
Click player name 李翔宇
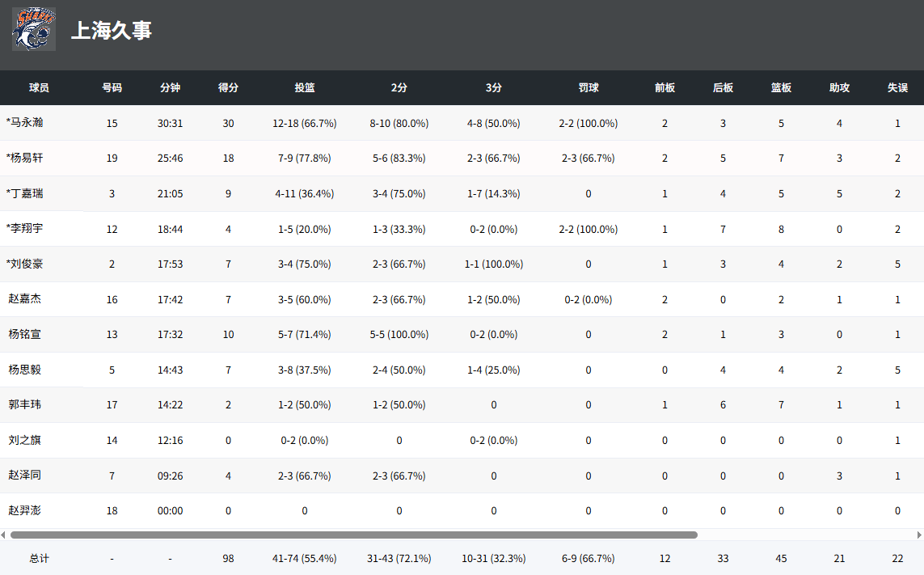pyautogui.click(x=25, y=229)
